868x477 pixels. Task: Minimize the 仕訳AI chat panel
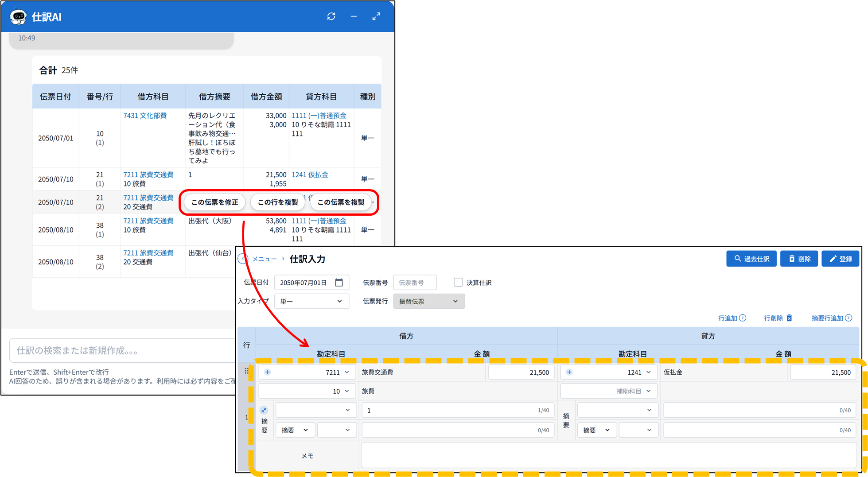(x=354, y=16)
